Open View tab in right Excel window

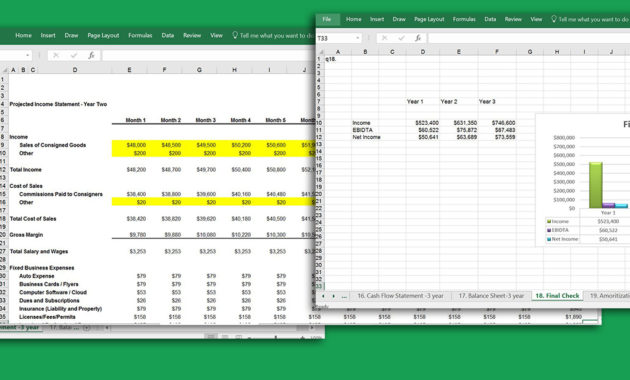(536, 19)
